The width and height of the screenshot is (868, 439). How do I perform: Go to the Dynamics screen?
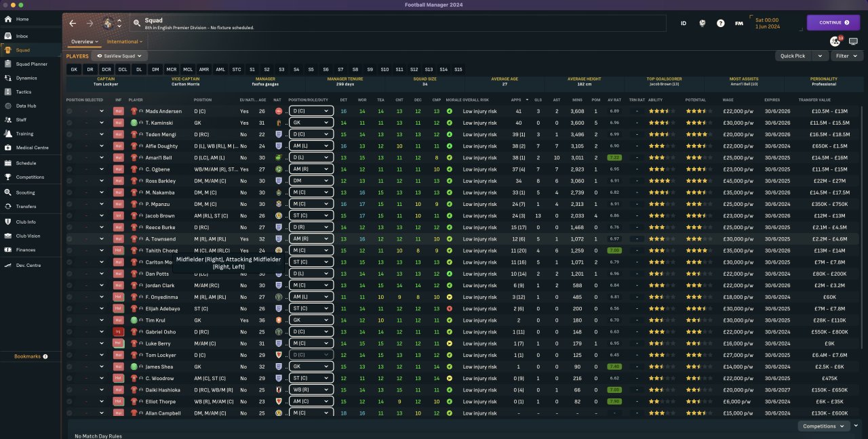26,78
